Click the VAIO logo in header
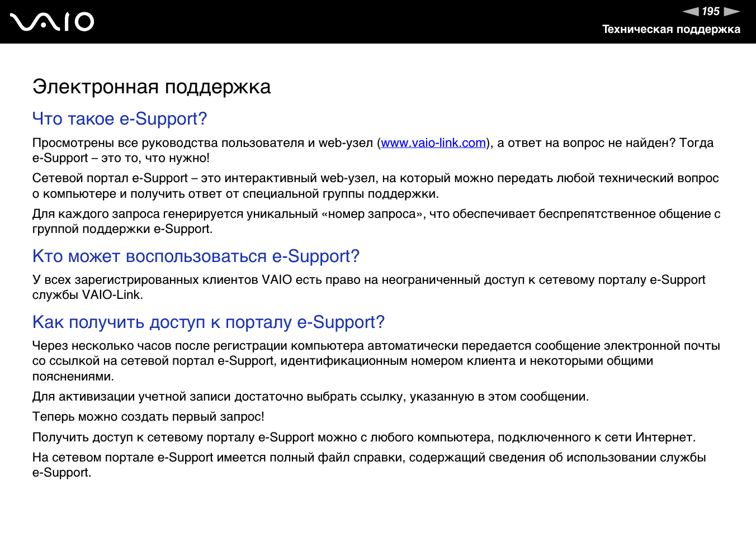 (52, 22)
